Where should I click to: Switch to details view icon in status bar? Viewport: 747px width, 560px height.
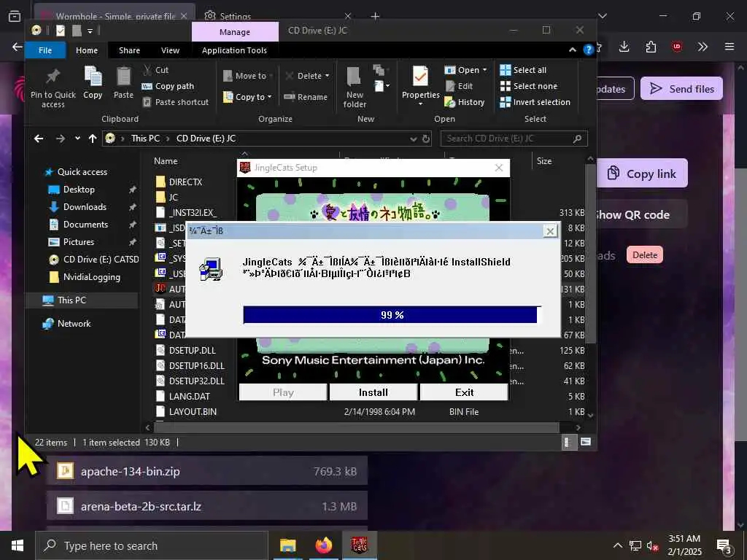click(567, 442)
